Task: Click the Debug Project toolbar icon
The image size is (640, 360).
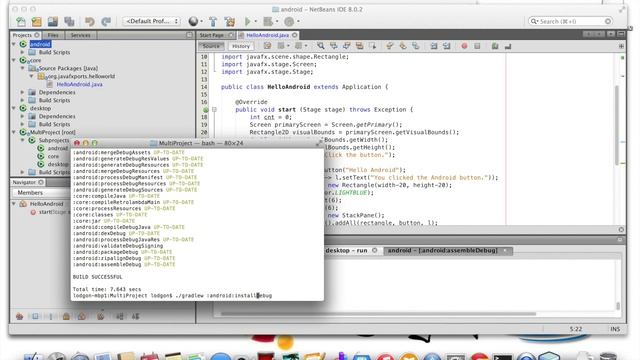Action: (268, 21)
